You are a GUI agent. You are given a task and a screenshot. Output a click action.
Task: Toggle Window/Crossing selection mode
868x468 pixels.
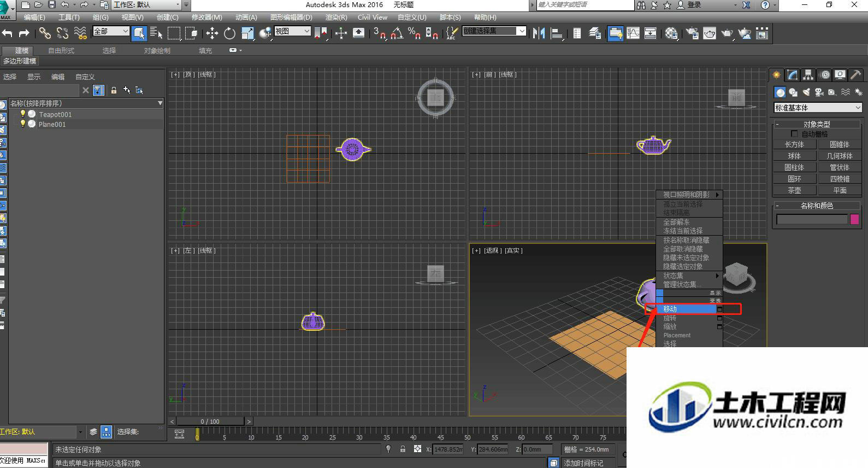[x=191, y=33]
